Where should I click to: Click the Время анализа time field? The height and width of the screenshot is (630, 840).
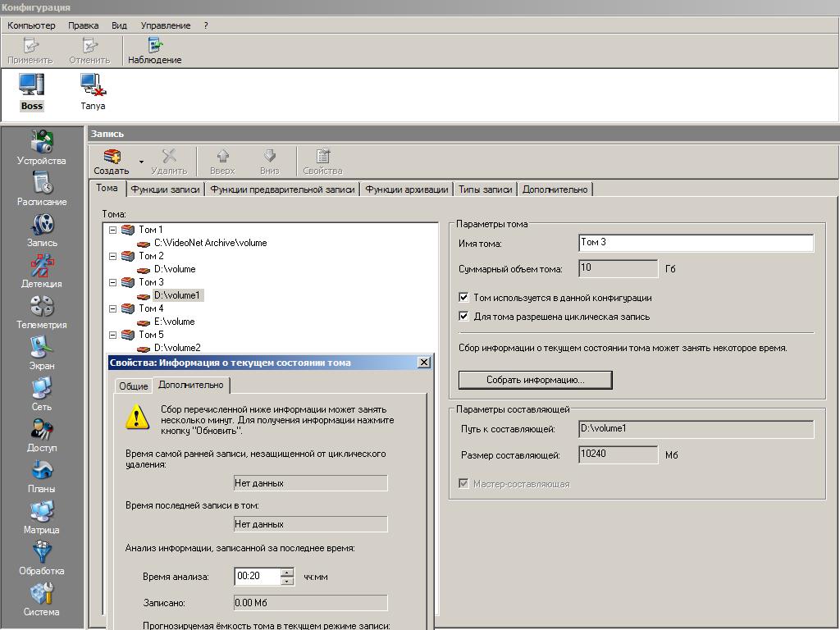click(257, 576)
